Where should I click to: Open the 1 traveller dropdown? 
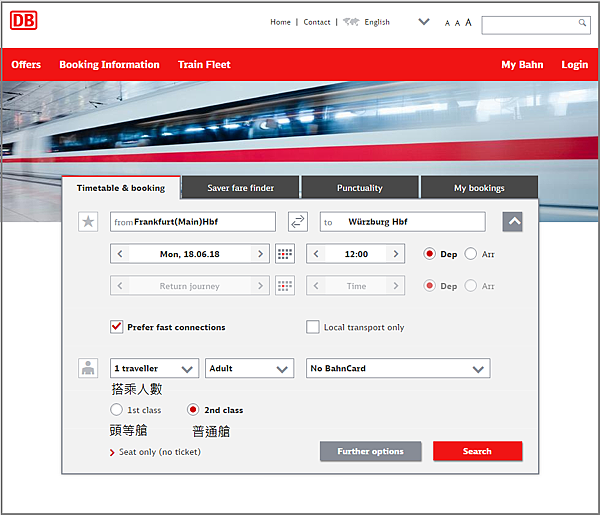[155, 368]
